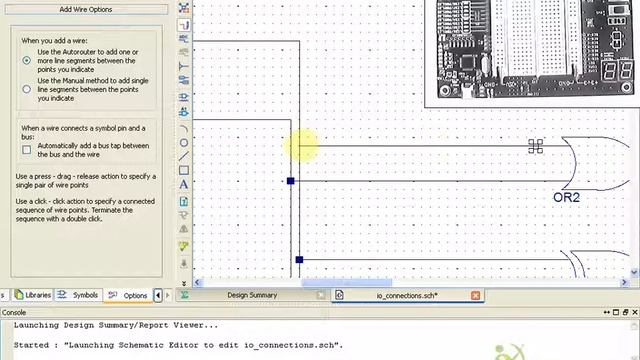Click the greyed Push Into Symbol icon
Screen dimensions: 640x360
coord(184,215)
